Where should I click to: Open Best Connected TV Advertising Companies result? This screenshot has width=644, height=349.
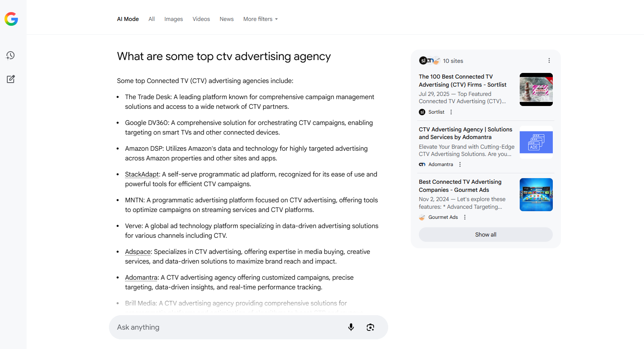point(460,186)
